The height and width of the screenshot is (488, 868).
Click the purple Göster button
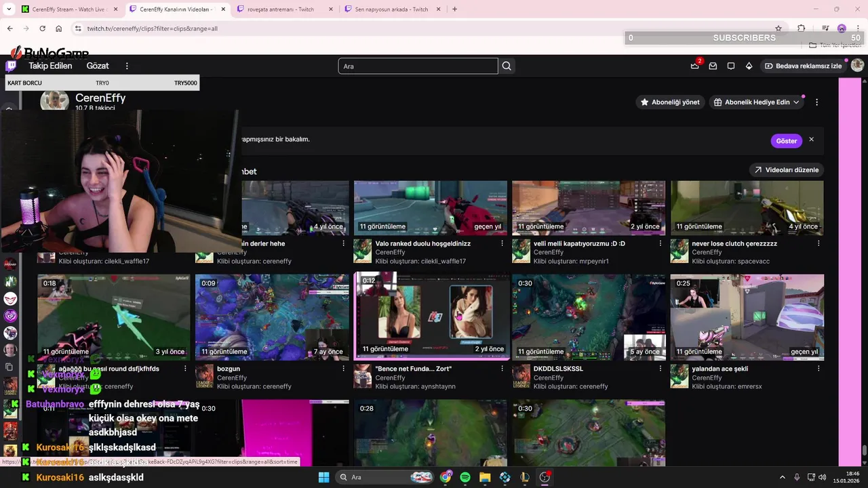[786, 141]
